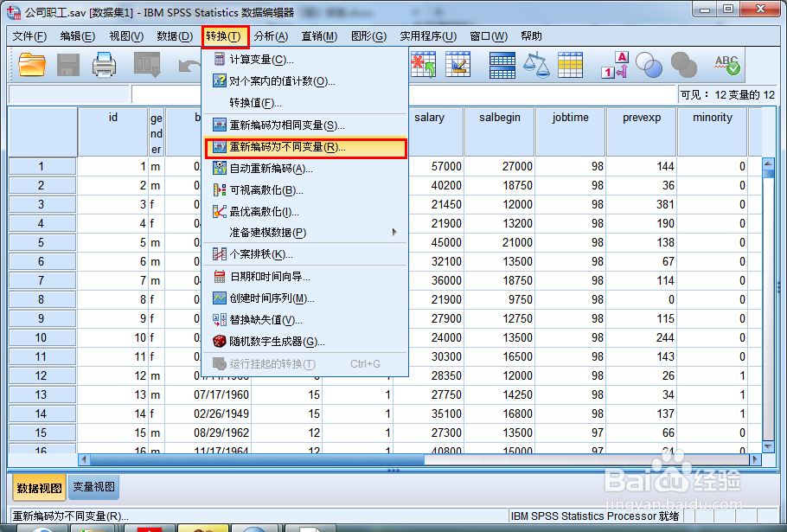
Task: Click the show all variables gray circles icon
Action: (x=683, y=65)
